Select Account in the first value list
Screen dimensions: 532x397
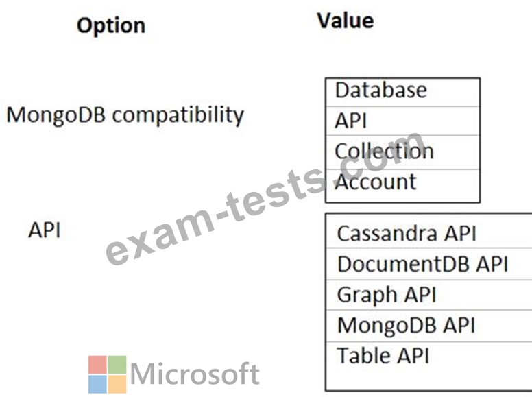click(402, 186)
